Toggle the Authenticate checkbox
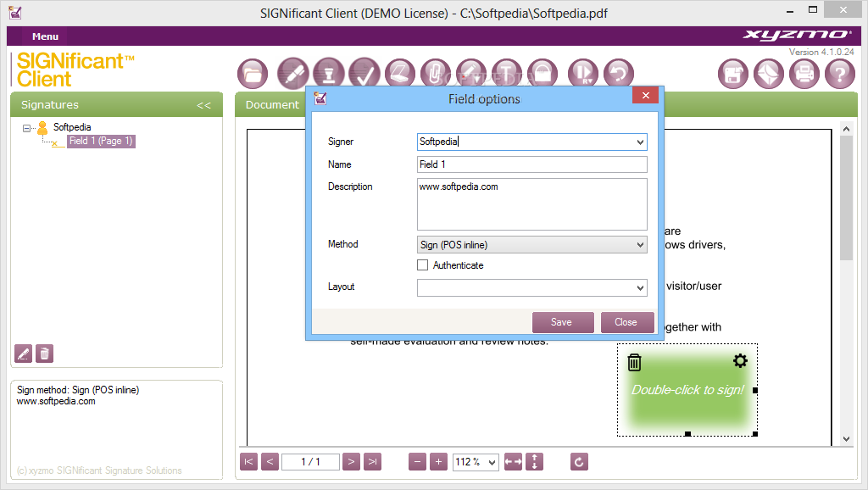The width and height of the screenshot is (868, 490). click(422, 265)
